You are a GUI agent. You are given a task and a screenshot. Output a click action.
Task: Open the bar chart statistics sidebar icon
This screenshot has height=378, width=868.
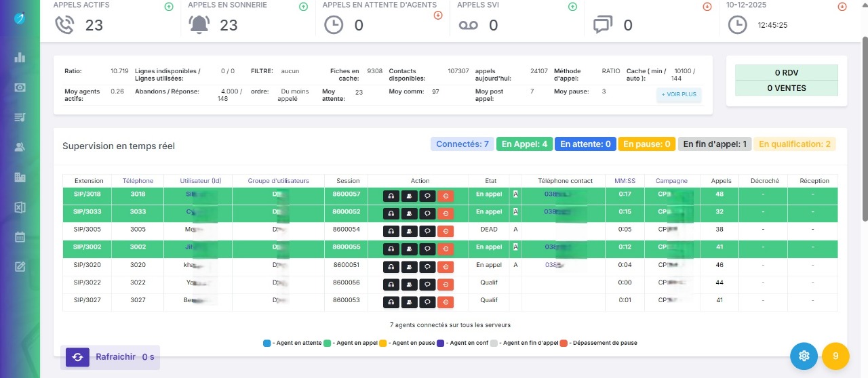[x=20, y=58]
